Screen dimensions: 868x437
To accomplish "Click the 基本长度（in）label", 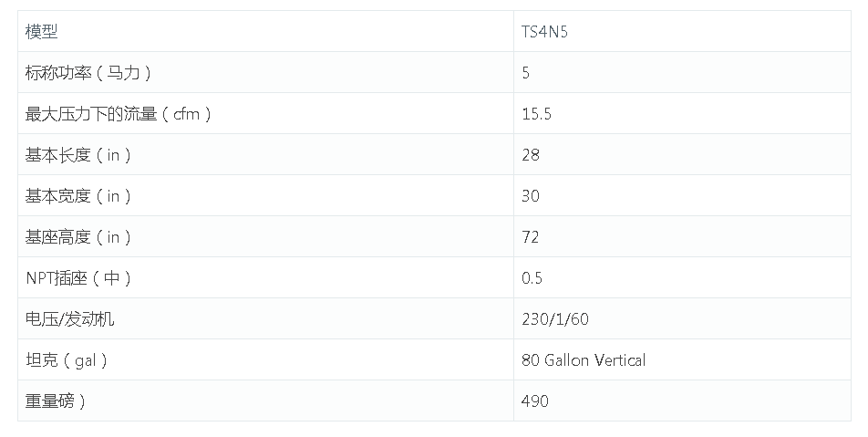I will pos(78,154).
